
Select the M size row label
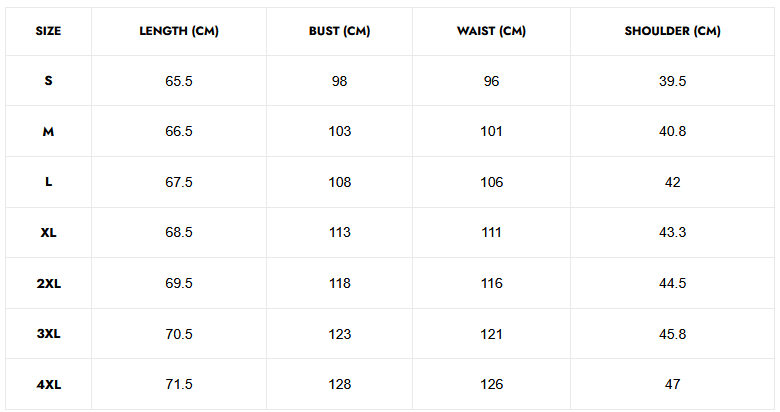tap(48, 132)
